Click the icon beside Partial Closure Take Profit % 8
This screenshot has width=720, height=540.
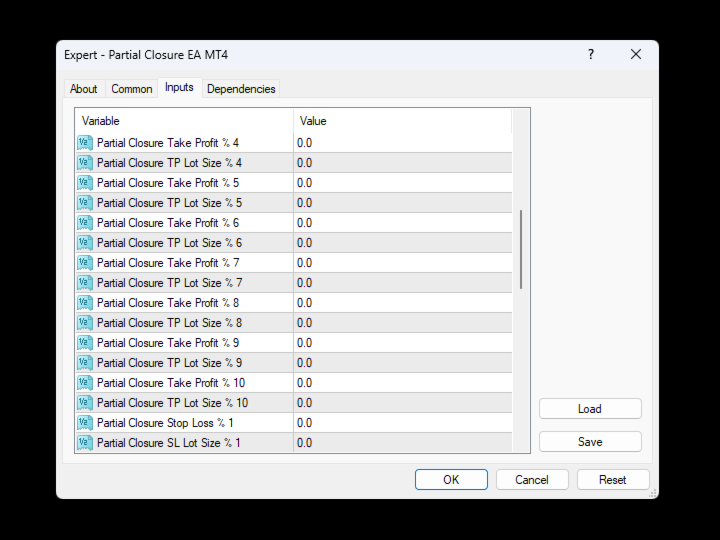click(85, 303)
